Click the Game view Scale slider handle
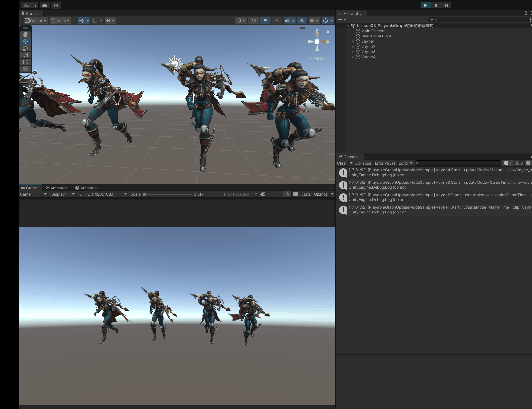The height and width of the screenshot is (409, 532). pyautogui.click(x=144, y=194)
